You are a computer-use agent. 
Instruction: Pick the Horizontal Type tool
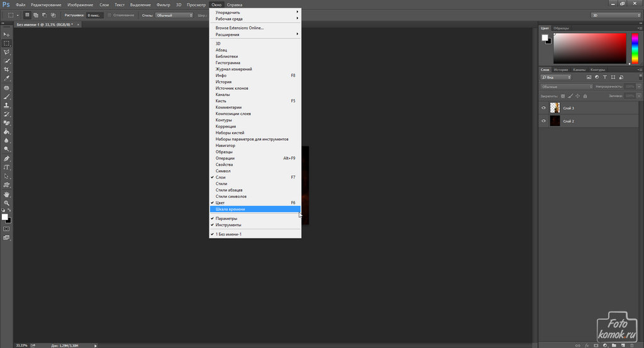point(7,167)
